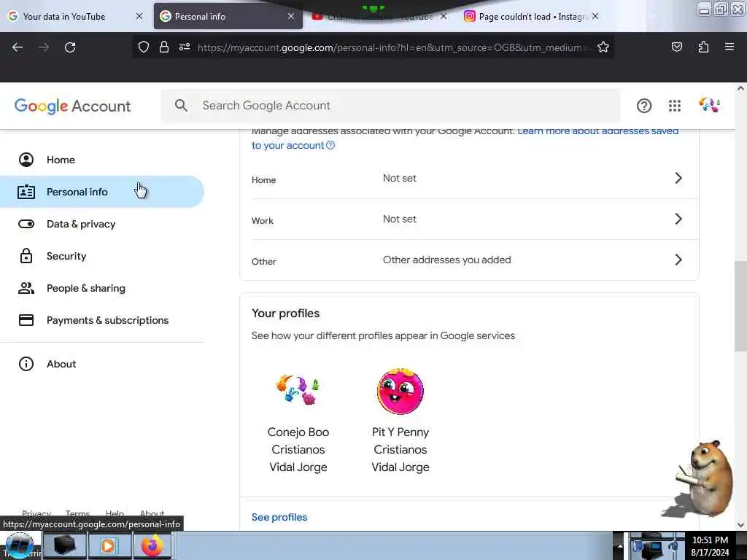Close the Instagram tab
The image size is (747, 560).
click(x=595, y=16)
